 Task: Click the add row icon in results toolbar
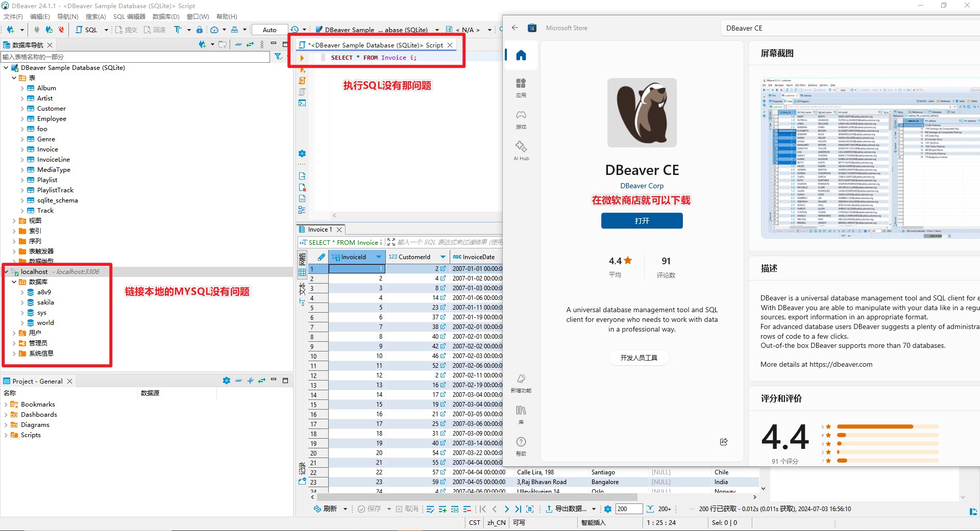pos(443,509)
